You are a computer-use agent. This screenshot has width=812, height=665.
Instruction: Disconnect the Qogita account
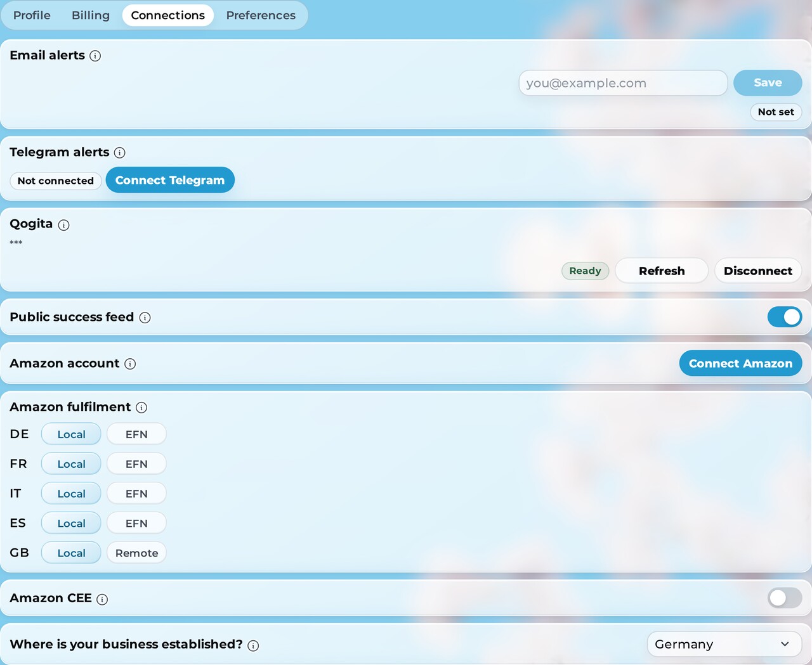tap(758, 271)
